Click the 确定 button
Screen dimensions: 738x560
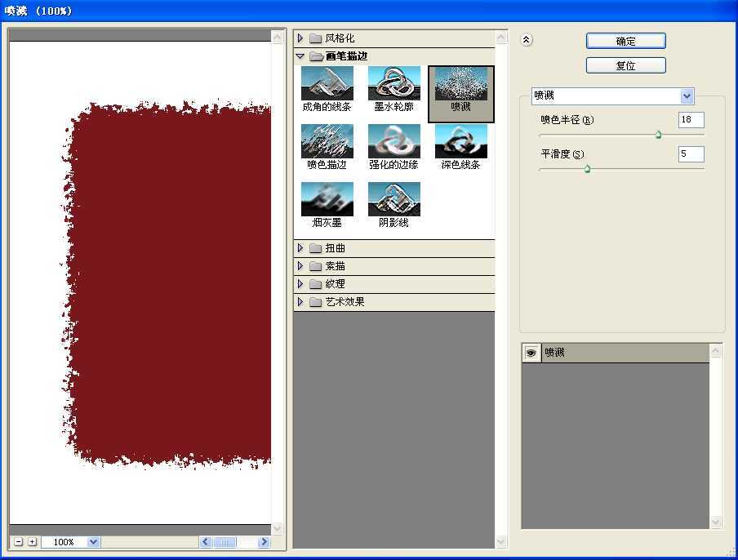(x=625, y=41)
